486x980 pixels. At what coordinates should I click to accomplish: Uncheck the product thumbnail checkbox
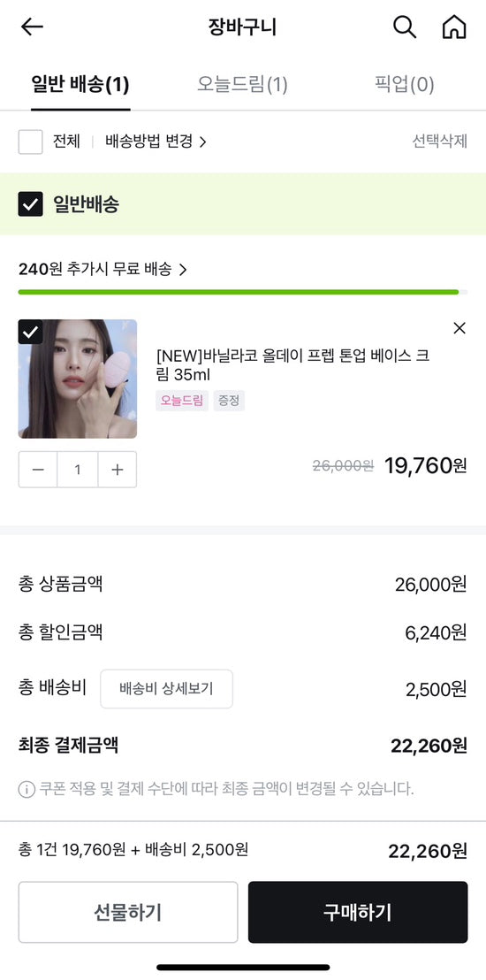[x=30, y=332]
